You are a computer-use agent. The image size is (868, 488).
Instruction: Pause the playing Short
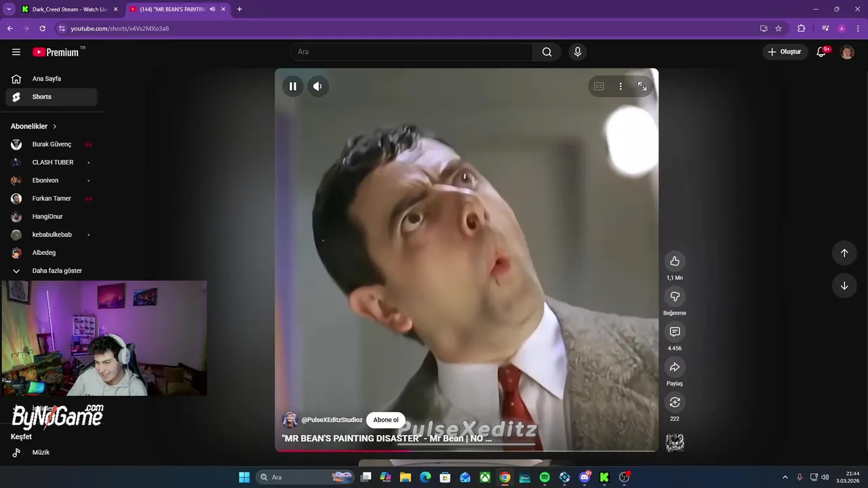pyautogui.click(x=293, y=86)
